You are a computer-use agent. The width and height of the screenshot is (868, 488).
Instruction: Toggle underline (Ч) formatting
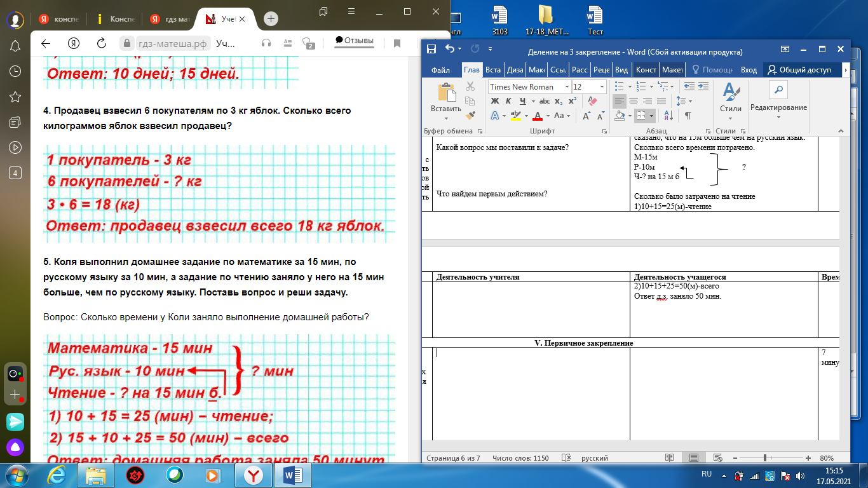[524, 101]
